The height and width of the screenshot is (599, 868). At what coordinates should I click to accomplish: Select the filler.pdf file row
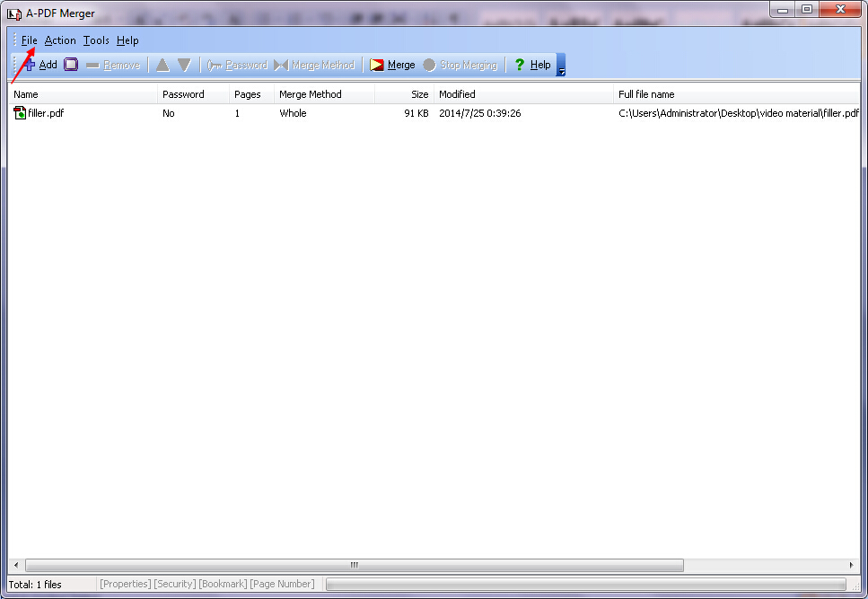click(434, 113)
